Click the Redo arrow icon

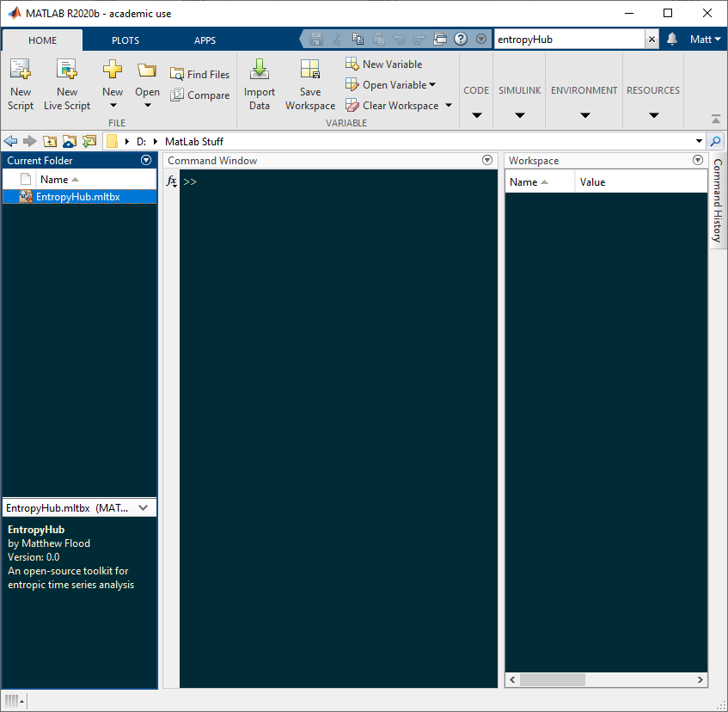coord(419,39)
